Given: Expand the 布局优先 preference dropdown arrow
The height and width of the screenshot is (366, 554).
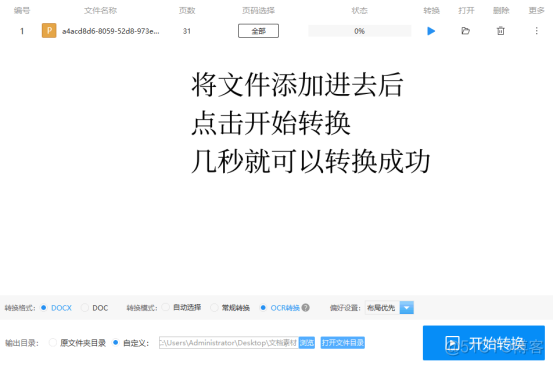Looking at the screenshot, I should click(407, 308).
